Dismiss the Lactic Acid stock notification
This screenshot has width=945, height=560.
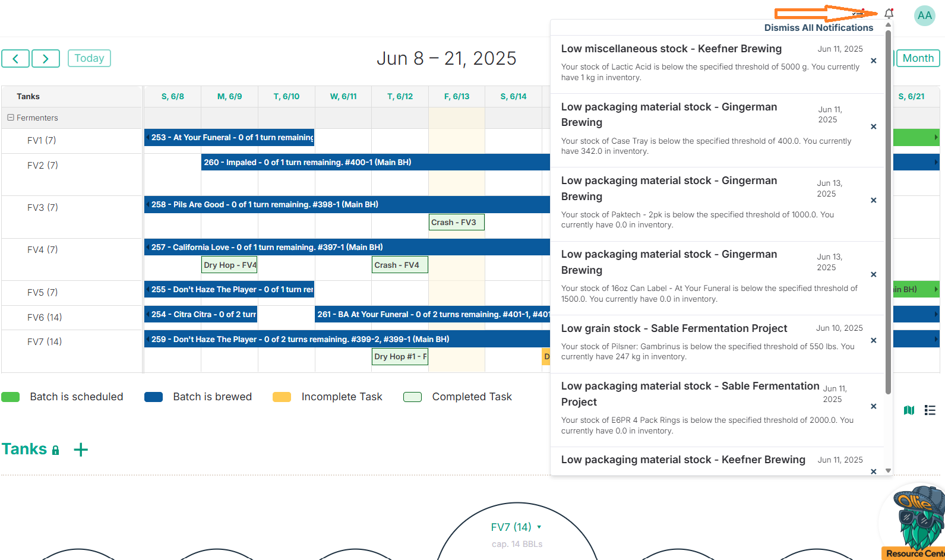[x=873, y=61]
